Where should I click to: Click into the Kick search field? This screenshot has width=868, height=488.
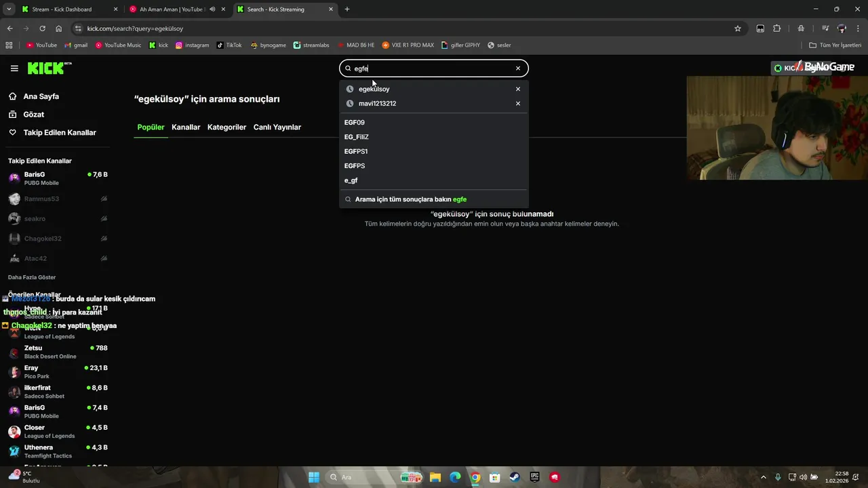pos(434,68)
